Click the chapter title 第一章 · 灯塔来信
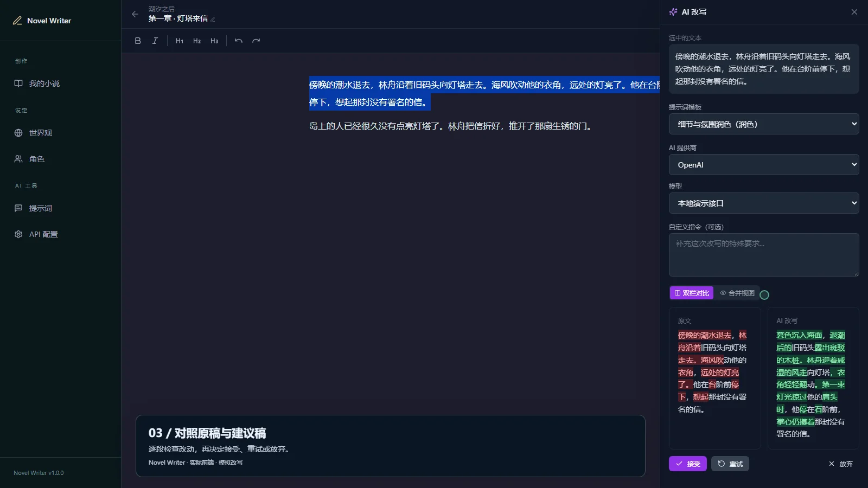 (178, 18)
